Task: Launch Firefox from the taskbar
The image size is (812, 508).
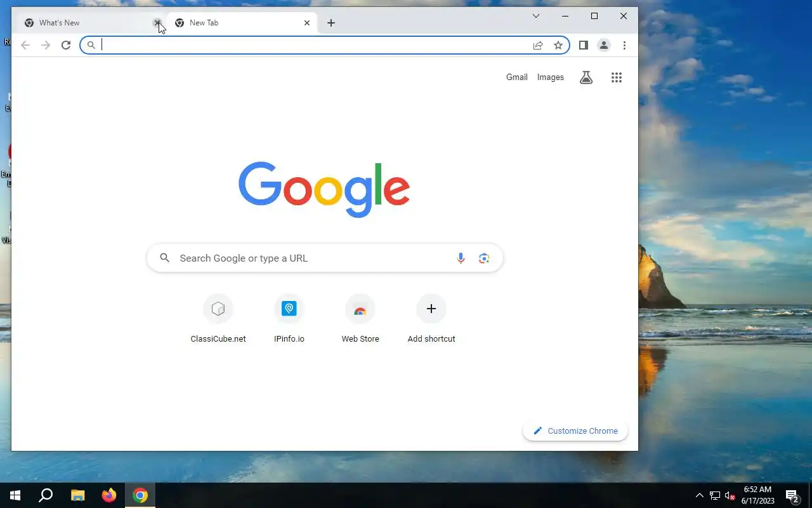Action: (x=109, y=495)
